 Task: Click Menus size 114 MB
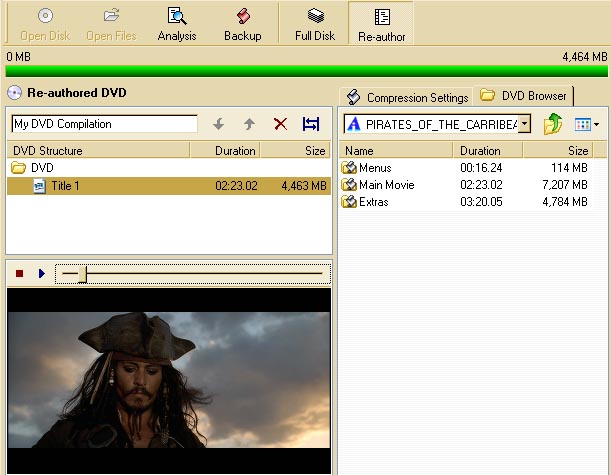569,168
